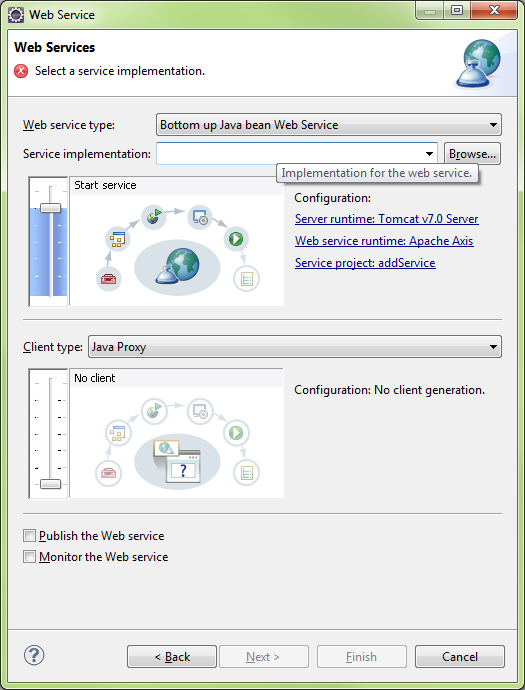
Task: Open the Web service type dropdown
Action: 329,125
